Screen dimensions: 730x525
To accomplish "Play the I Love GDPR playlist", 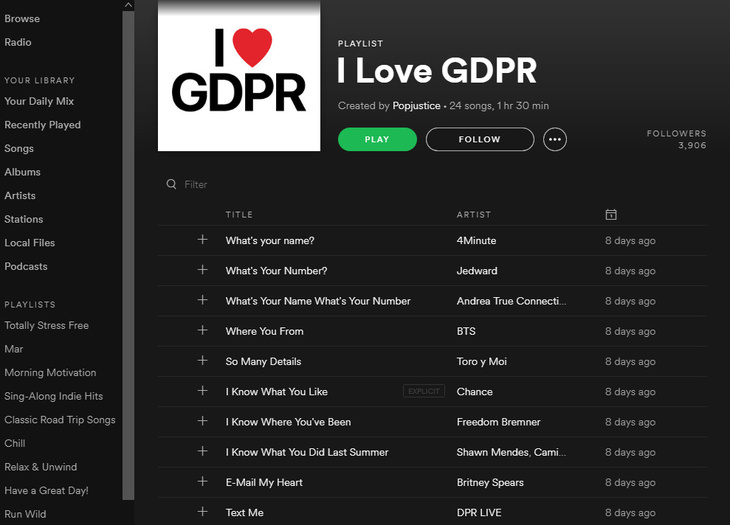I will (377, 139).
